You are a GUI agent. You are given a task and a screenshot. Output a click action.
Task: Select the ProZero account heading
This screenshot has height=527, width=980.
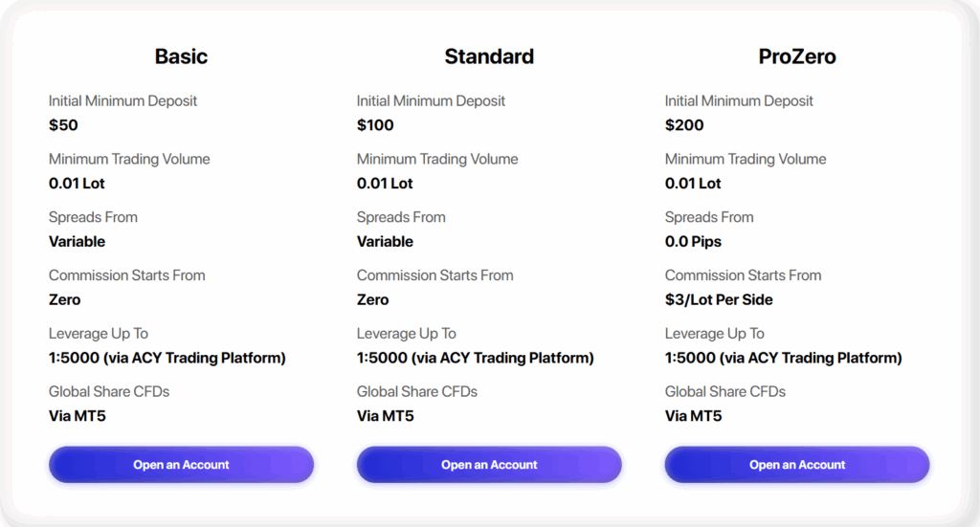click(x=797, y=56)
